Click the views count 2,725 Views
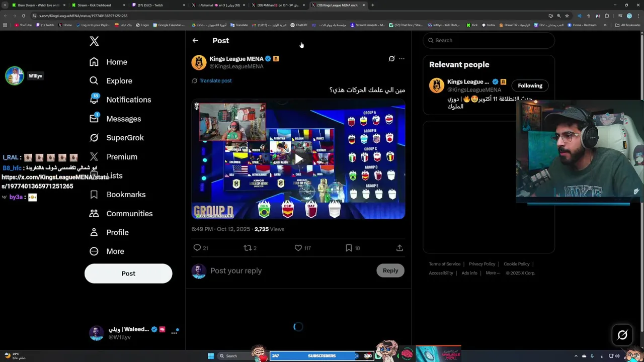Screen dimensions: 644x362 pos(269,229)
